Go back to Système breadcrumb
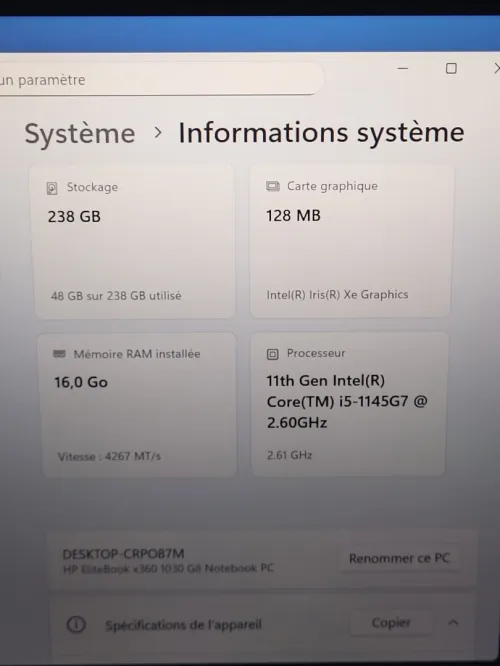Screen dimensions: 500x666 80,133
